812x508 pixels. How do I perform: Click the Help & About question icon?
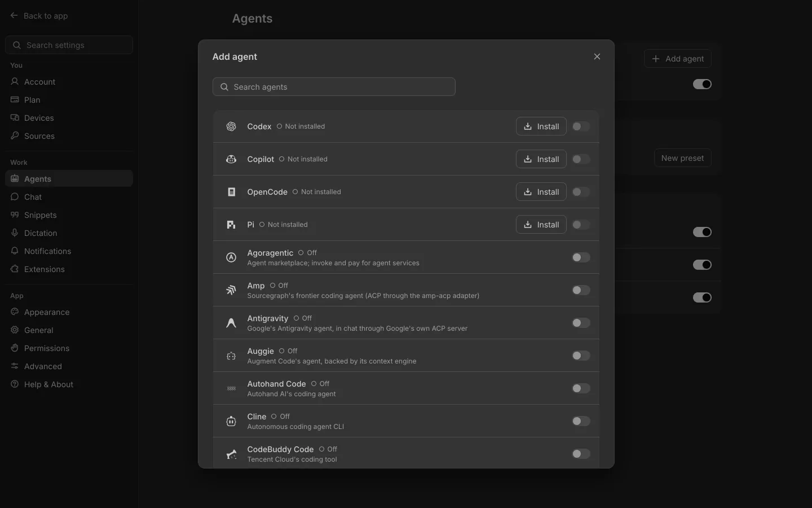(x=15, y=384)
